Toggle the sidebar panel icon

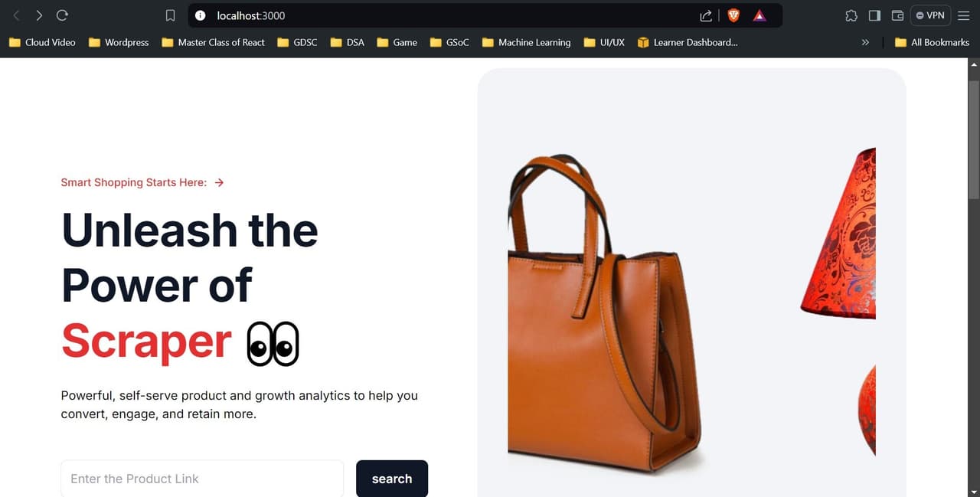coord(874,15)
